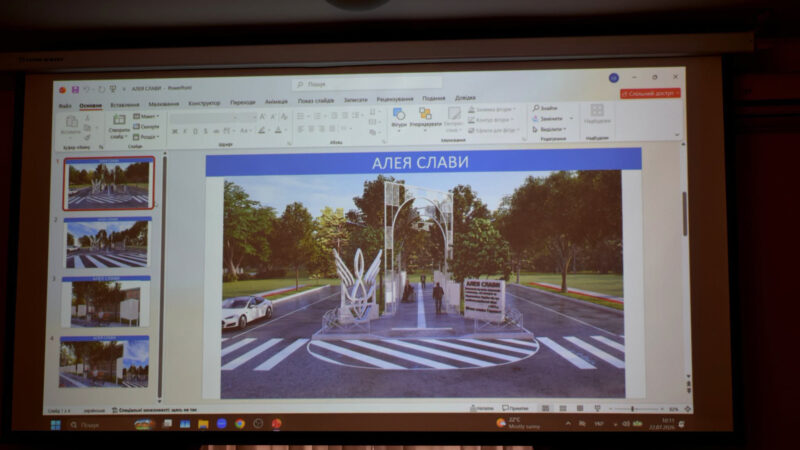Increase font size icon
Screen dimensions: 800x450
pos(262,117)
